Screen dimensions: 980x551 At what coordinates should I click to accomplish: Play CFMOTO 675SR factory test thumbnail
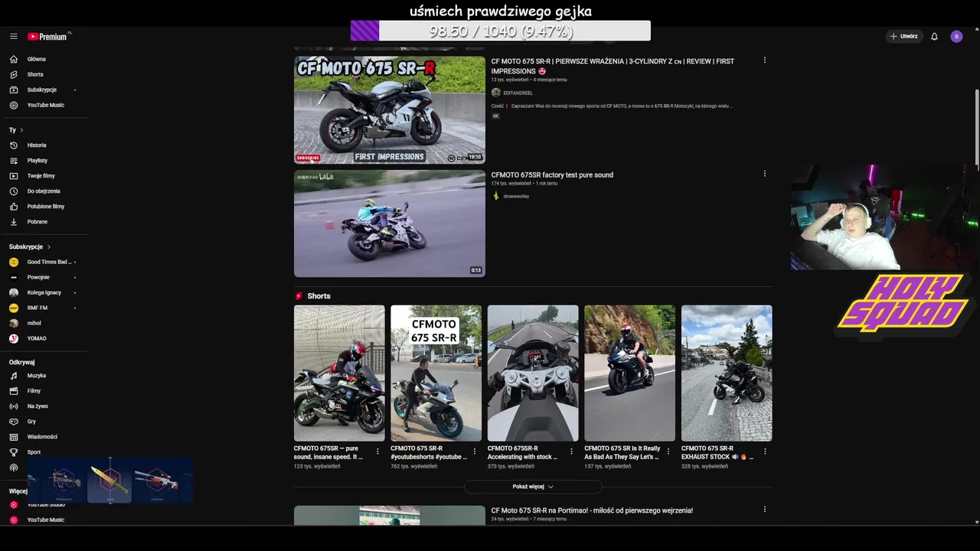pos(389,223)
